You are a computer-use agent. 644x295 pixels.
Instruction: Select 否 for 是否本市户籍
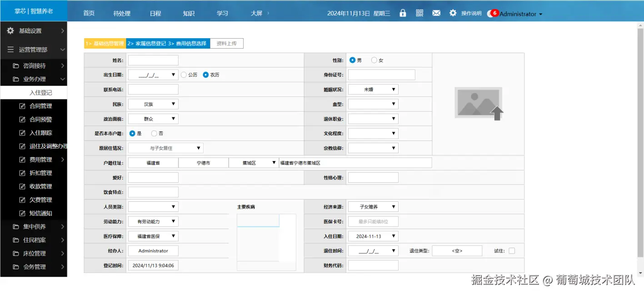[x=154, y=134]
